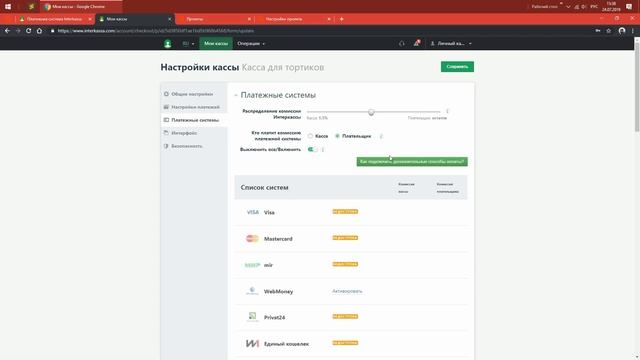This screenshot has height=360, width=640.
Task: Click the info icon beside the commission slider
Action: pos(447,111)
